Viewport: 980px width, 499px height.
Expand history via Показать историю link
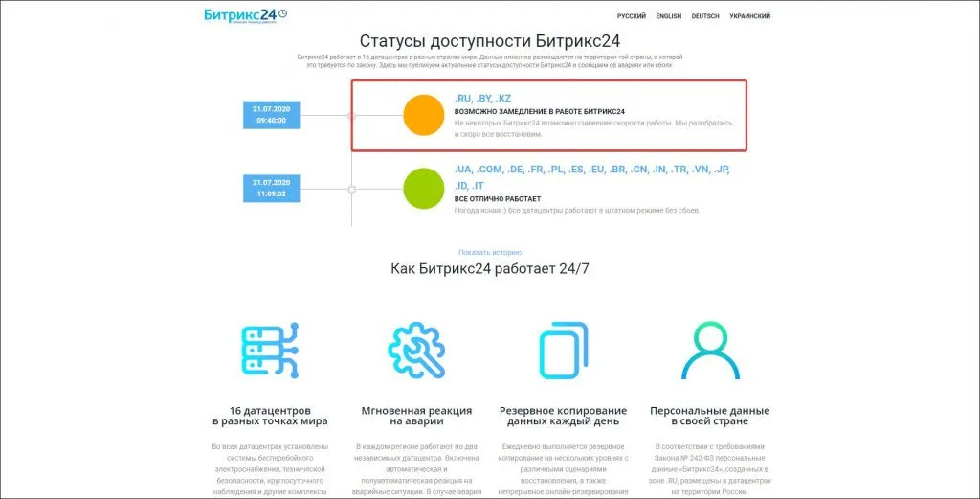click(490, 252)
